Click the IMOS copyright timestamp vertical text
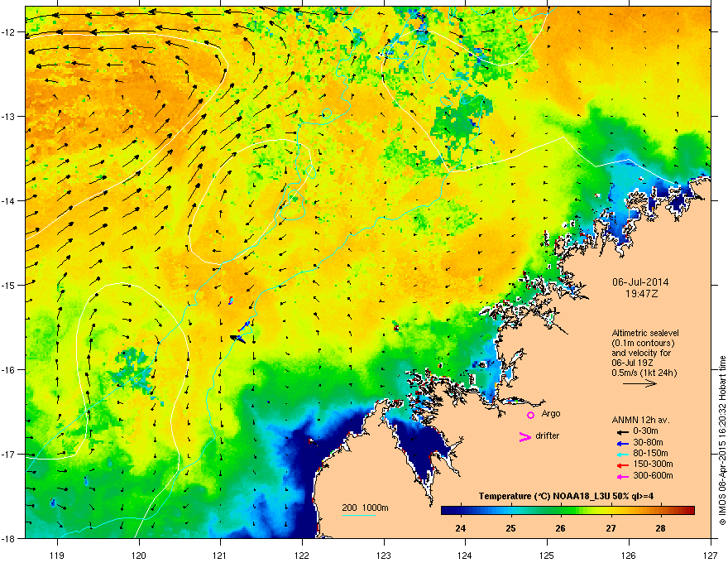The image size is (728, 563). coord(722,440)
